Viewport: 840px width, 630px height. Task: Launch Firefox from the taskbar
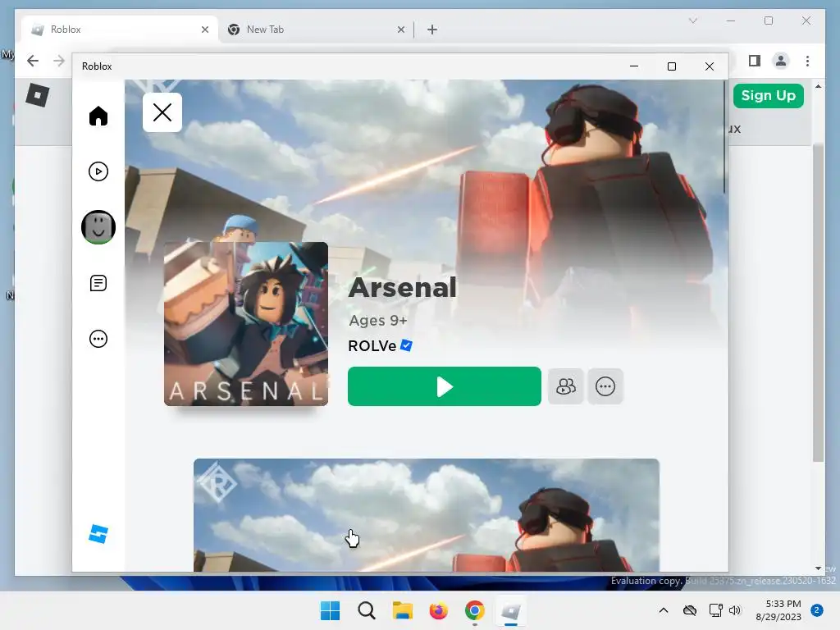tap(438, 610)
